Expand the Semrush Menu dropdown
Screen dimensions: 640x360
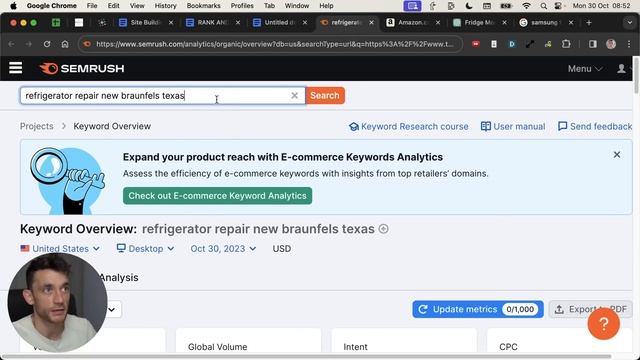click(x=584, y=69)
